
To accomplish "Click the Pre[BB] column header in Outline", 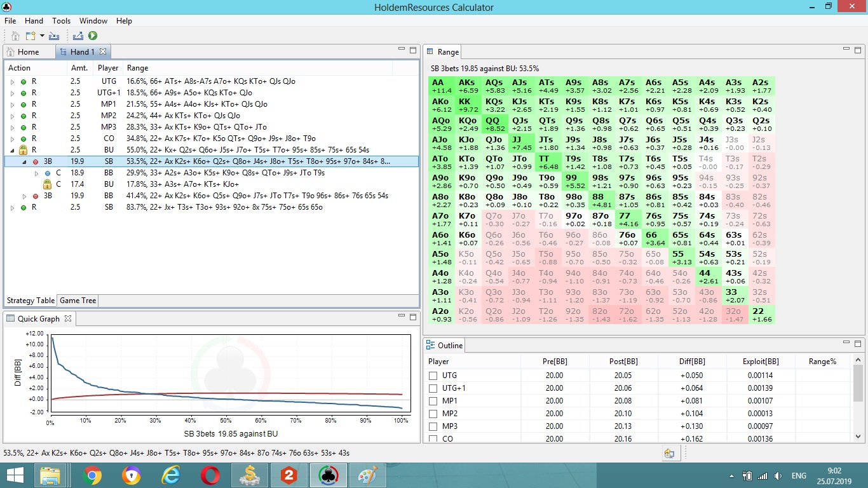I will pos(555,362).
